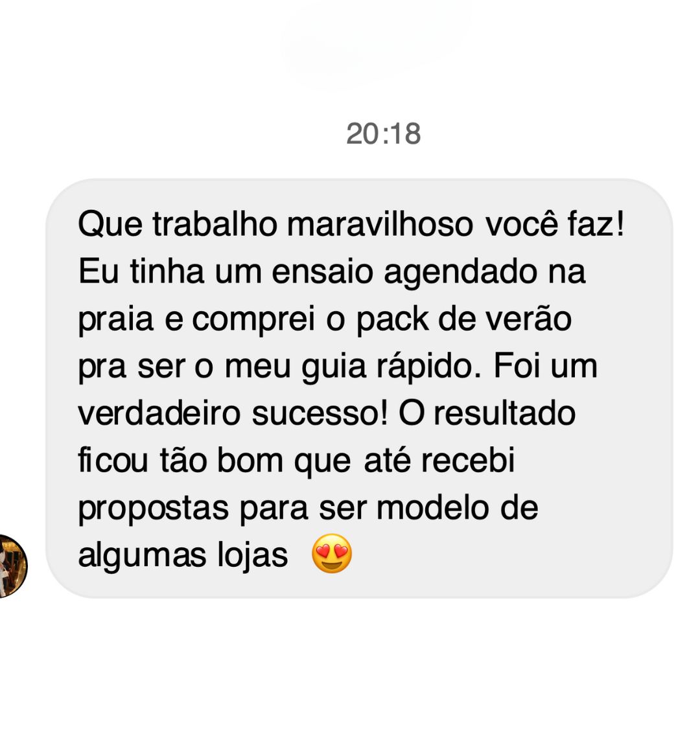Click the 20:18 timestamp
Screen dimensions: 700x745
[x=383, y=133]
